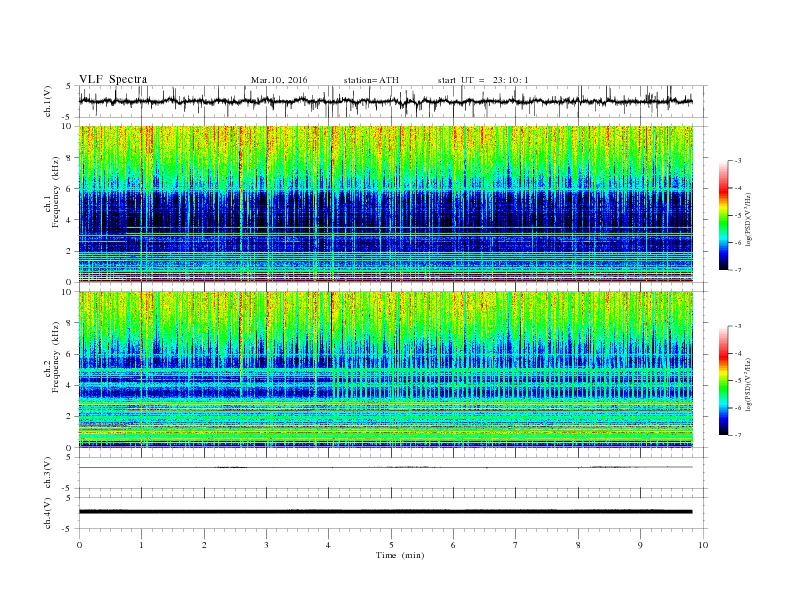Screen dimensions: 792x612
Task: Click the 'Time (min)' axis title
Action: pyautogui.click(x=400, y=555)
